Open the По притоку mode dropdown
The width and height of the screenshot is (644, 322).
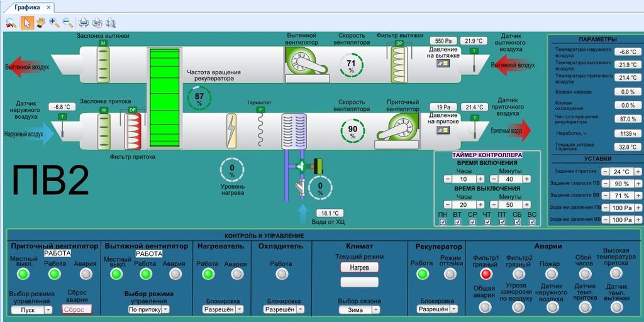coord(165,309)
